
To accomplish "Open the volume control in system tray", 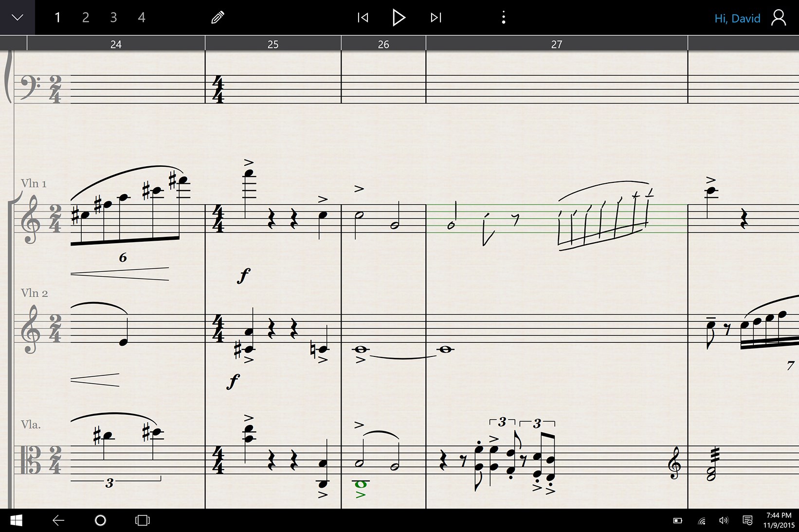I will coord(724,521).
